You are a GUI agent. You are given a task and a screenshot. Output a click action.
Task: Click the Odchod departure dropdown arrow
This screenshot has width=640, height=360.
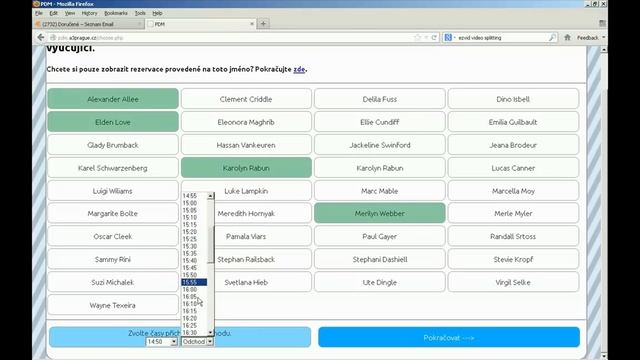[210, 342]
